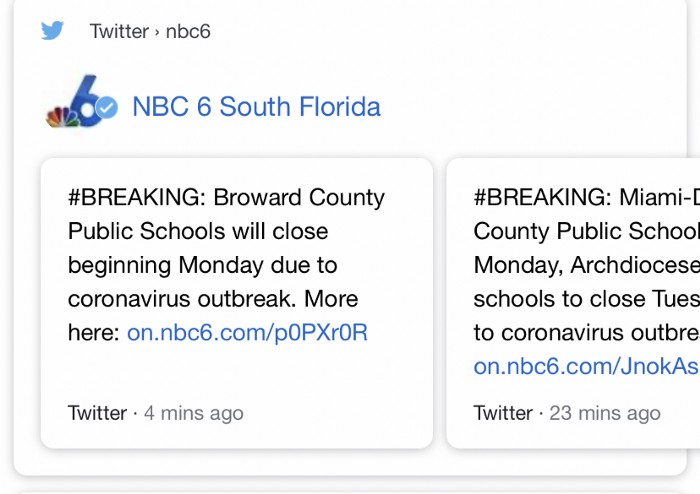
Task: Click the #BREAKING hashtag in the Miami-Dade tweet
Action: click(542, 197)
